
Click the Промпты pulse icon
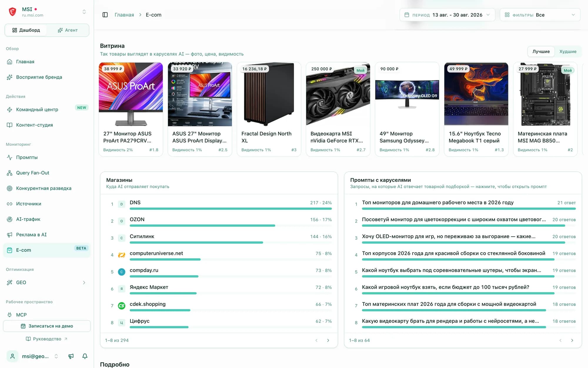pos(10,158)
